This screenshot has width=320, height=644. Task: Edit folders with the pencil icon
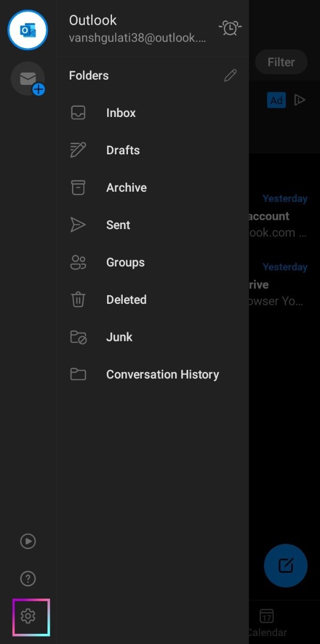(x=230, y=75)
